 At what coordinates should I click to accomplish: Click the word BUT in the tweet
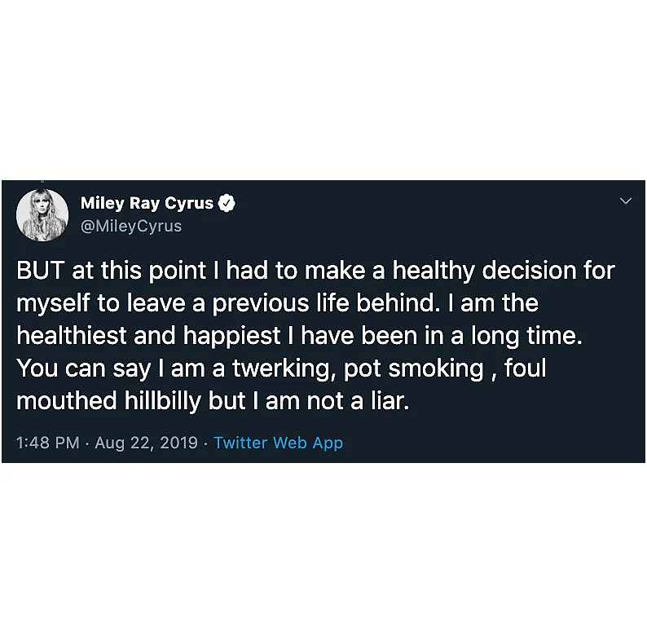coord(39,271)
